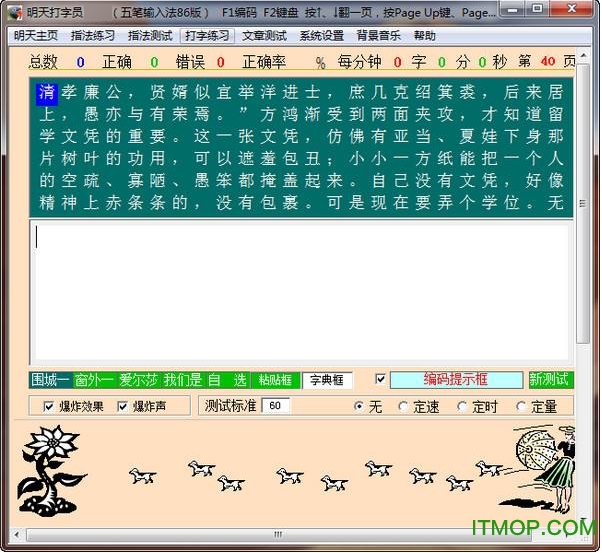602x553 pixels.
Task: Click the 粘贴框 button
Action: (x=275, y=380)
